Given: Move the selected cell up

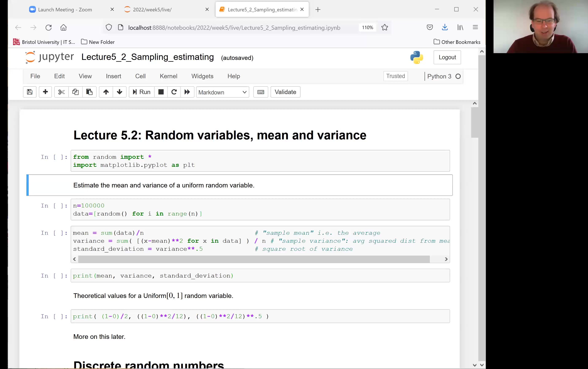Looking at the screenshot, I should 106,92.
